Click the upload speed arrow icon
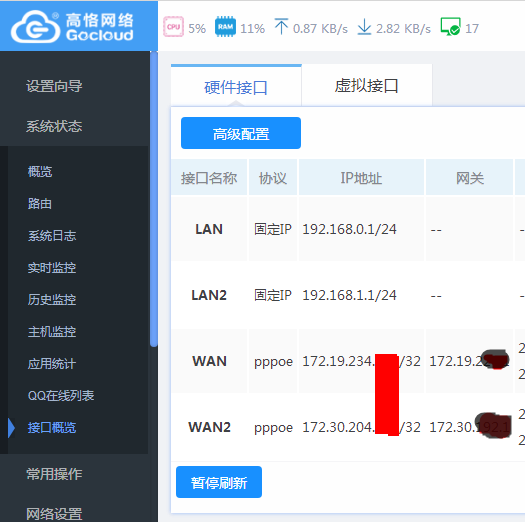This screenshot has height=522, width=525. tap(281, 26)
